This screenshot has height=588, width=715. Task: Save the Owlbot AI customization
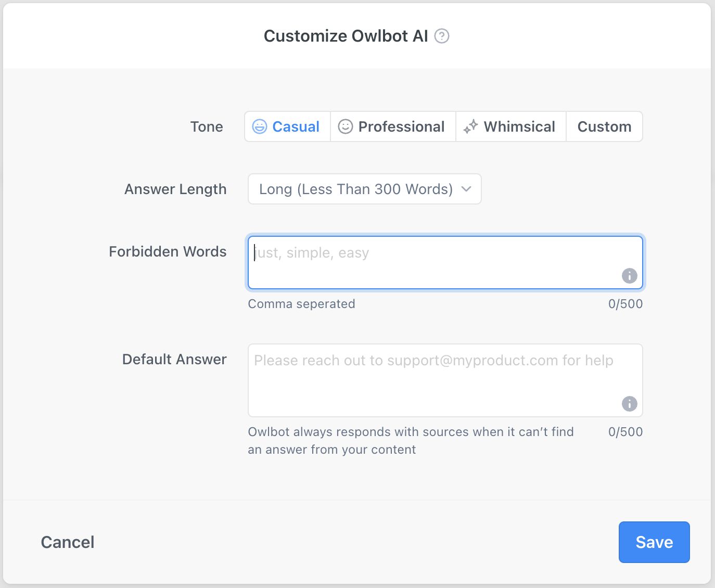click(x=654, y=542)
